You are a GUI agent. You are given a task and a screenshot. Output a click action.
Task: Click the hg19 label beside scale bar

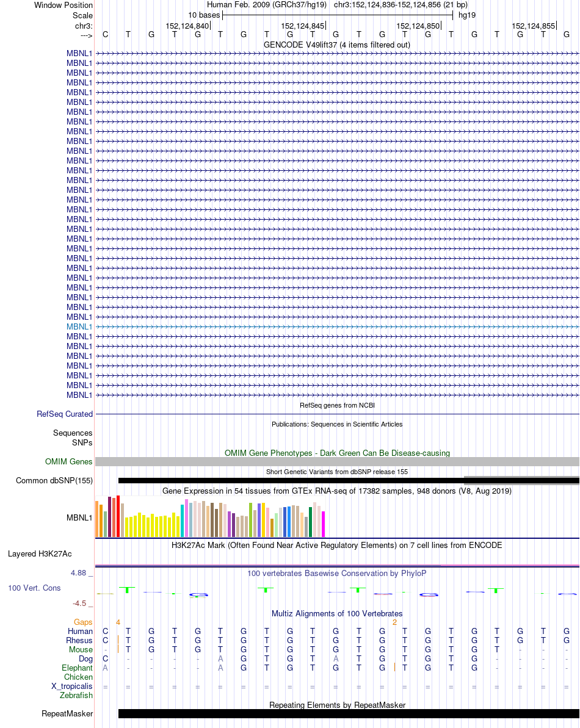[466, 15]
